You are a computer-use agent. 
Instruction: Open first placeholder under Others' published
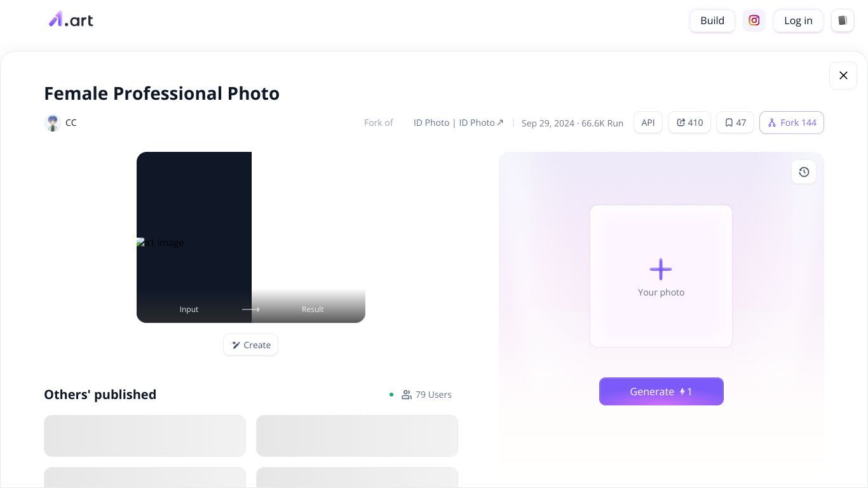[145, 436]
